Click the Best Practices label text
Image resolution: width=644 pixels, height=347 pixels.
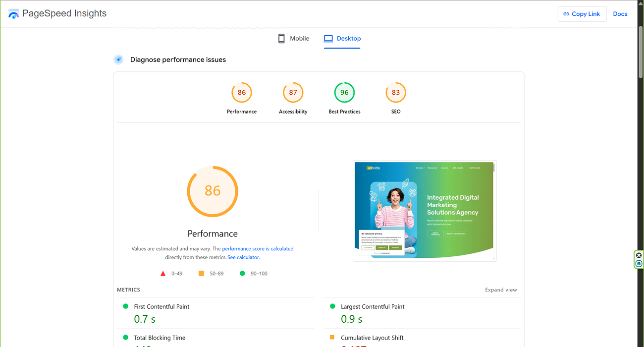[x=344, y=112]
